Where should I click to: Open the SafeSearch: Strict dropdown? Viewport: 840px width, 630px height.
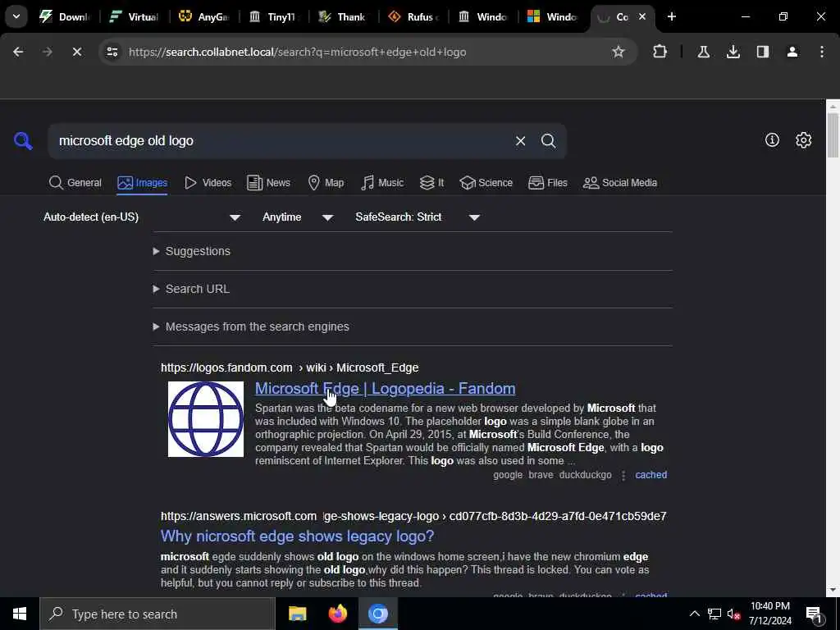point(418,217)
